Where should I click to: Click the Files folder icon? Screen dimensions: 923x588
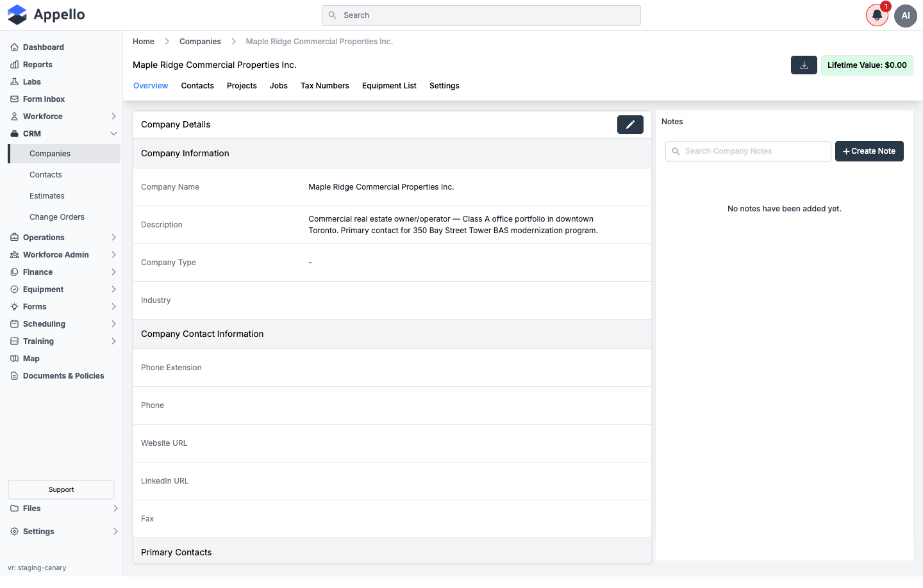[x=14, y=509]
